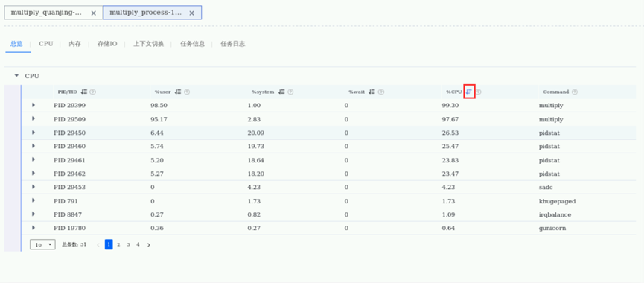Open the 上下文切换 tab
The image size is (644, 283).
coord(149,44)
